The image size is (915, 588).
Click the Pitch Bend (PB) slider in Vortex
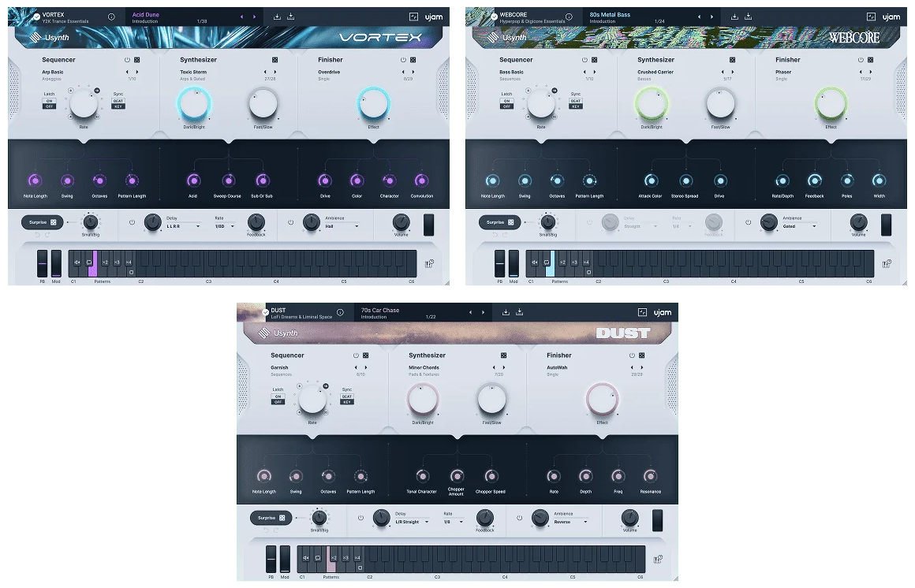tap(42, 264)
